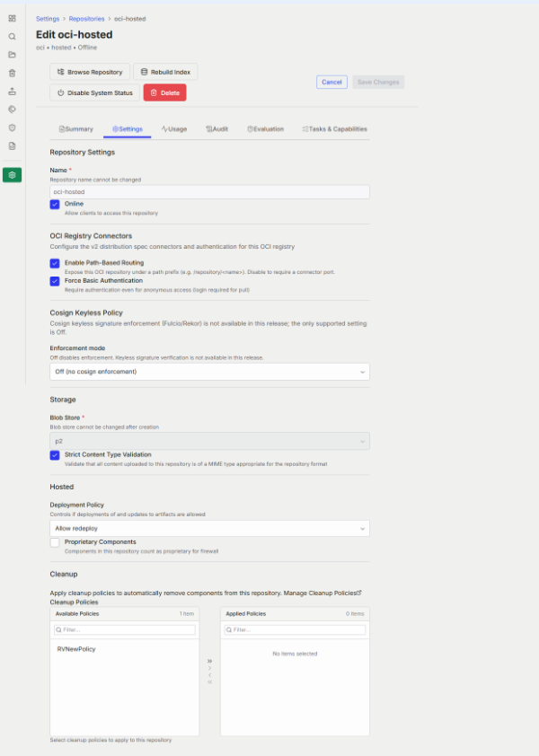Click the '1 item' count label
Viewport: 539px width, 756px height.
187,614
